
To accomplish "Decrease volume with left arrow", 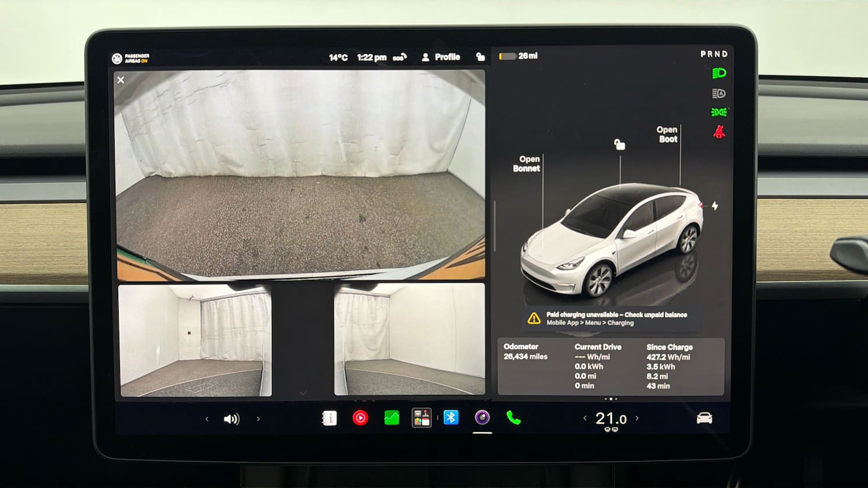I will [207, 419].
